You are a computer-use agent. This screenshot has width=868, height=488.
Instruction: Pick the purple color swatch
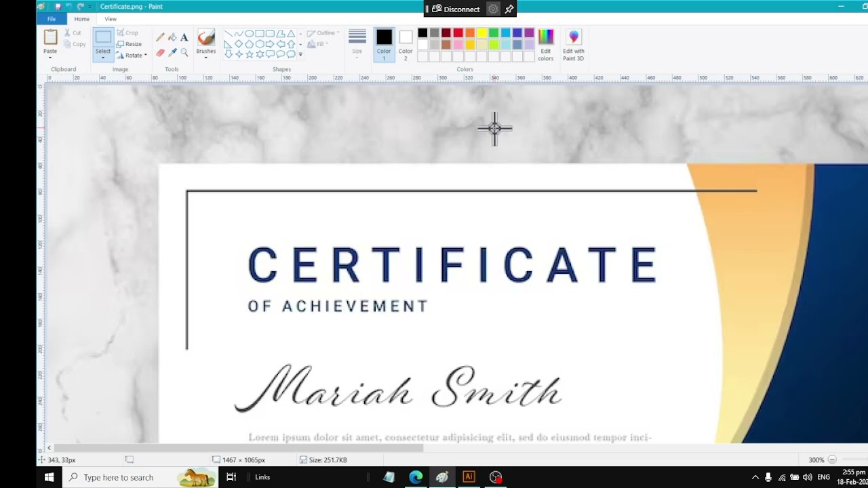pyautogui.click(x=529, y=33)
